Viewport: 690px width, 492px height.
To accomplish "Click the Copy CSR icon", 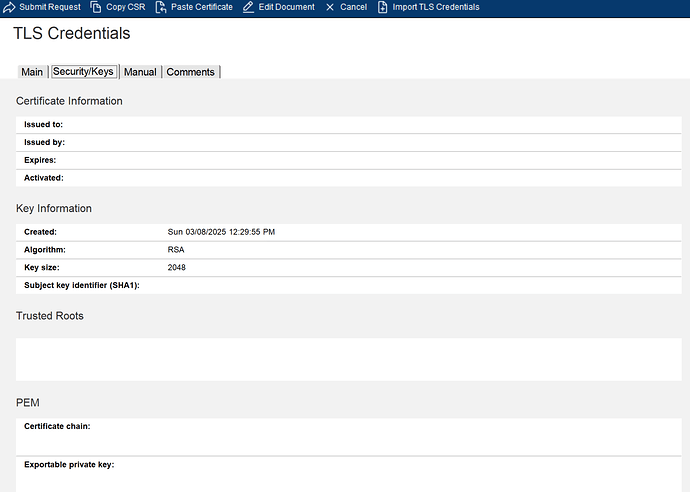I will click(96, 7).
